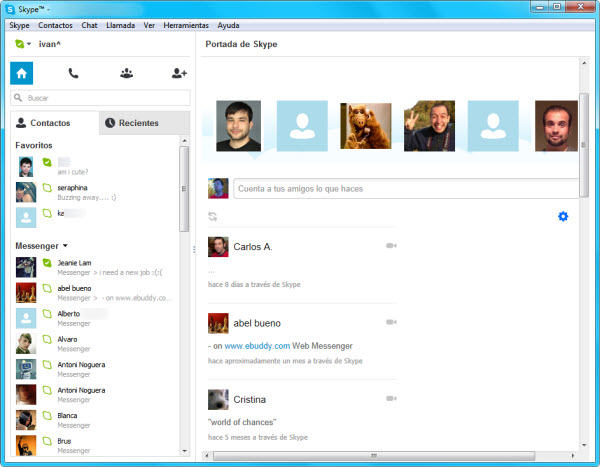Click the contact list vertical scrollbar thumb
This screenshot has height=467, width=600.
tap(184, 189)
